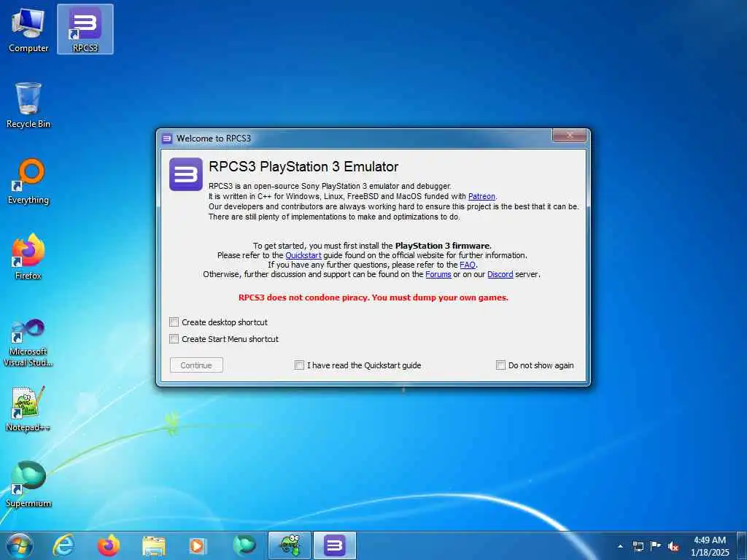Select the Microsoft Visual Studio shortcut
This screenshot has width=747, height=560.
[28, 343]
